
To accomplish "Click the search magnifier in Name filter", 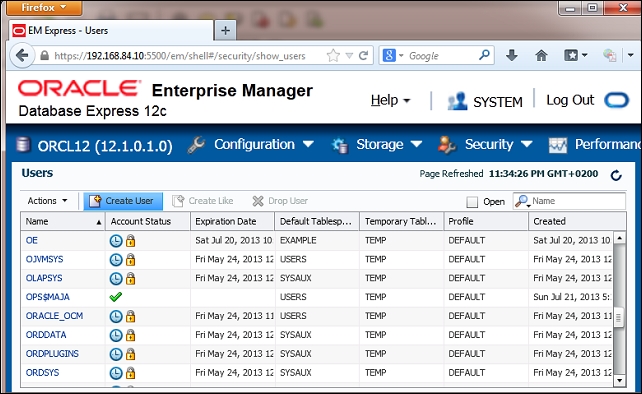I will [522, 201].
